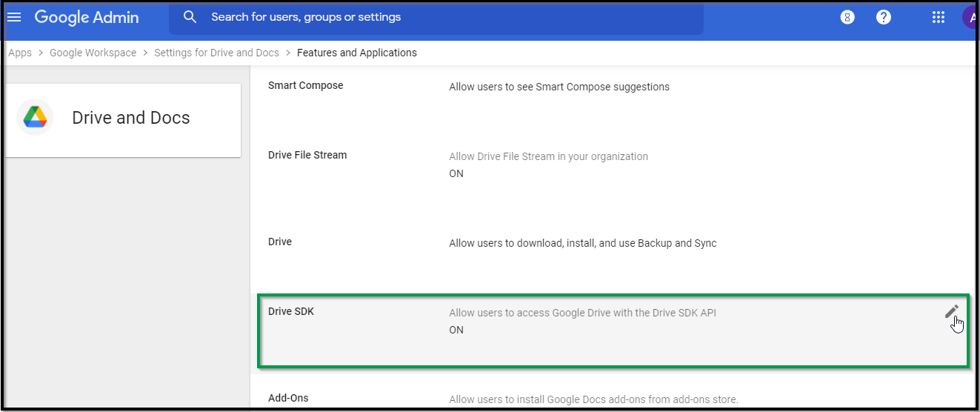Viewport: 980px width, 412px height.
Task: Open the hourglass tasks icon
Action: tap(847, 17)
